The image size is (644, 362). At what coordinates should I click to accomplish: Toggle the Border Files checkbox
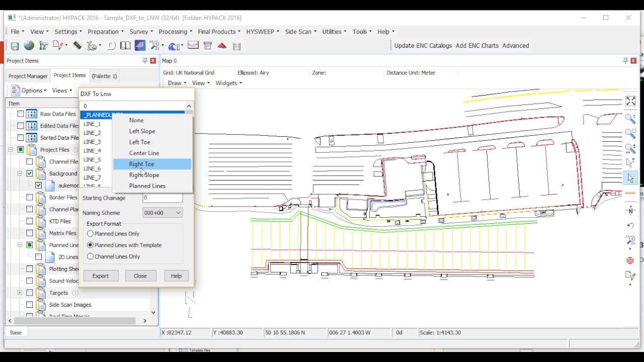click(x=30, y=198)
